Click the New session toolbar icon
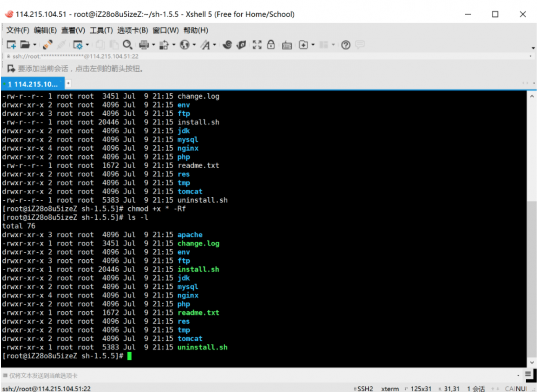 [x=11, y=44]
